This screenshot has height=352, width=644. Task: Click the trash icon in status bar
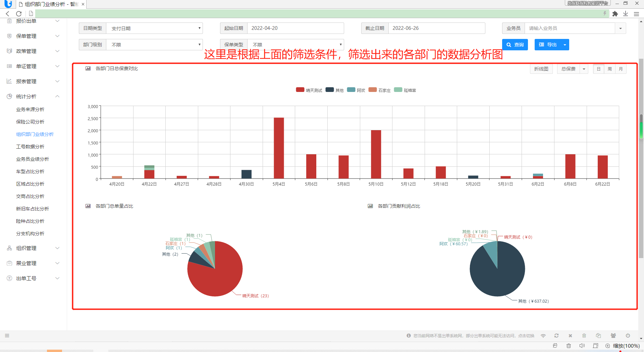click(x=584, y=336)
